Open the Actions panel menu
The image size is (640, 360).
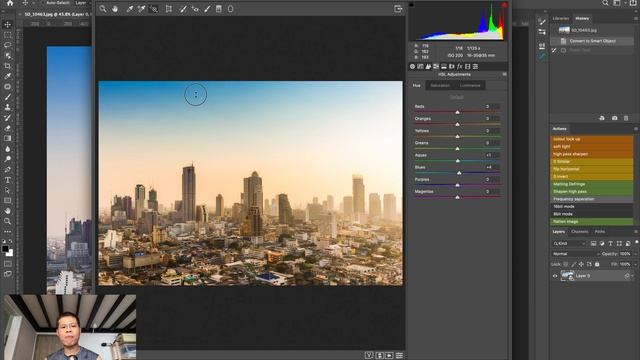(x=636, y=129)
